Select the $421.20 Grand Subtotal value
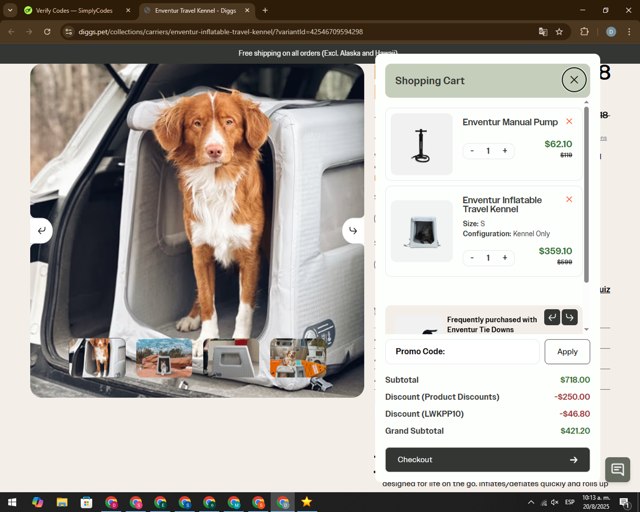Image resolution: width=640 pixels, height=512 pixels. [575, 431]
